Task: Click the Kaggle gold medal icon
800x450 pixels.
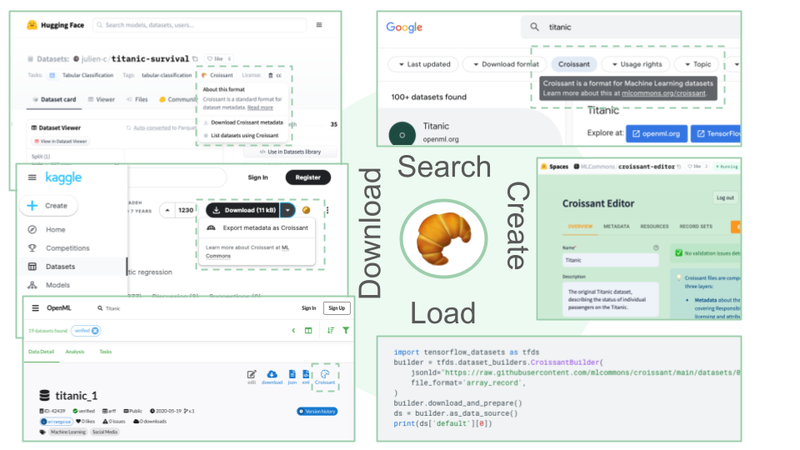Action: (x=306, y=210)
